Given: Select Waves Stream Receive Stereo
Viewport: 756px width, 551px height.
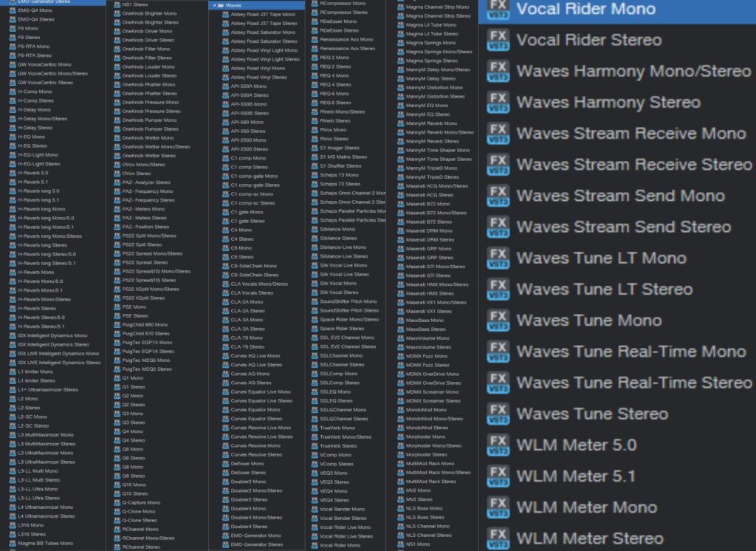Looking at the screenshot, I should 633,165.
